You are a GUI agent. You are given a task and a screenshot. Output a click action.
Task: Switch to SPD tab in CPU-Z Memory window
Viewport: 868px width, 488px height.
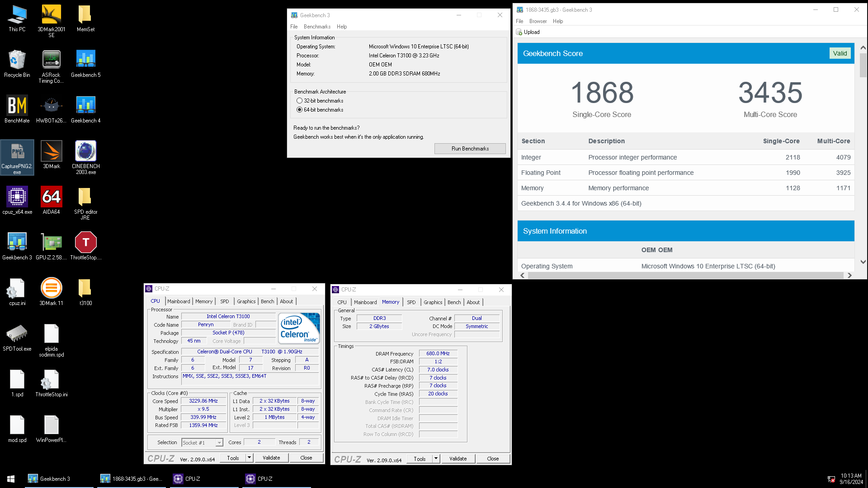[411, 302]
